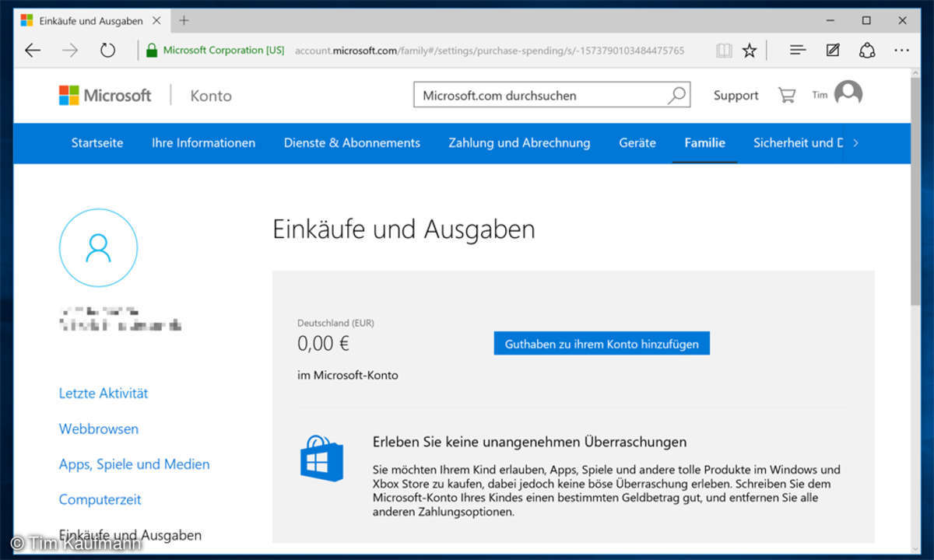This screenshot has height=560, width=934.
Task: Click the child's profile picture circle
Action: pyautogui.click(x=98, y=248)
